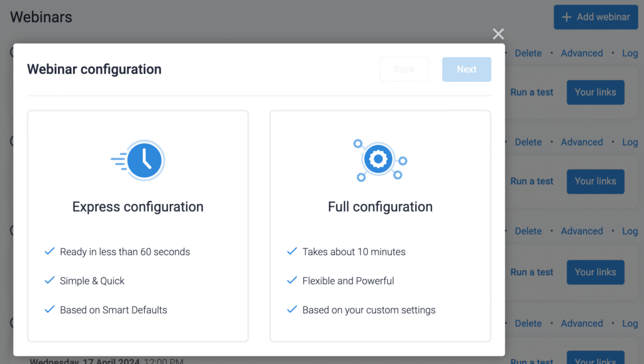Viewport: 644px width, 364px height.
Task: Click the Based on your custom settings text
Action: pyautogui.click(x=369, y=310)
